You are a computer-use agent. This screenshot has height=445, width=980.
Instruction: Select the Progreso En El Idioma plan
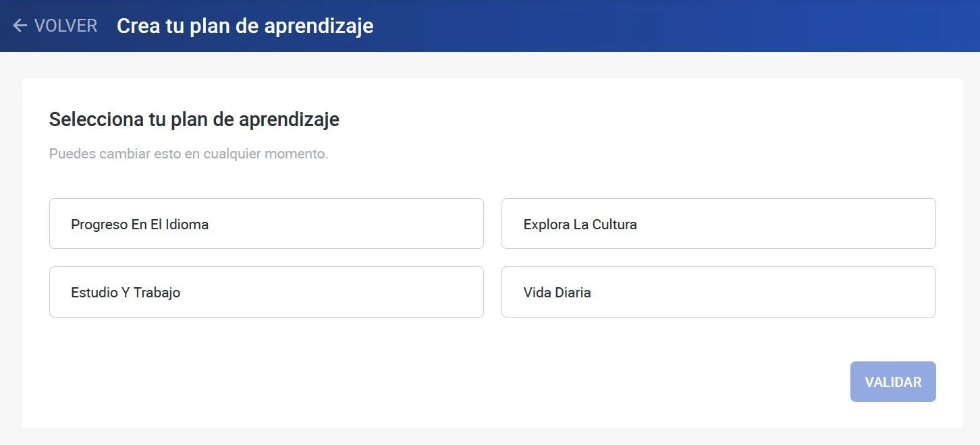coord(266,224)
